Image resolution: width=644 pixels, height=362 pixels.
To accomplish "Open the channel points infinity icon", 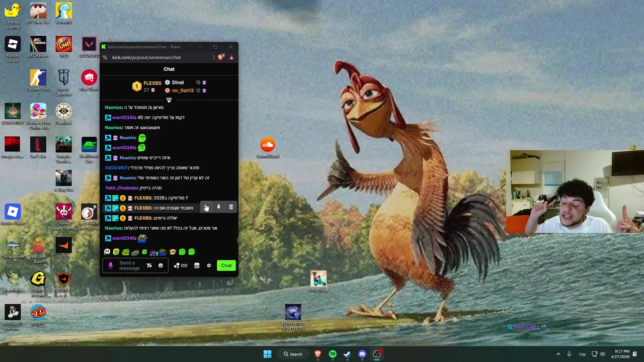I will [181, 265].
